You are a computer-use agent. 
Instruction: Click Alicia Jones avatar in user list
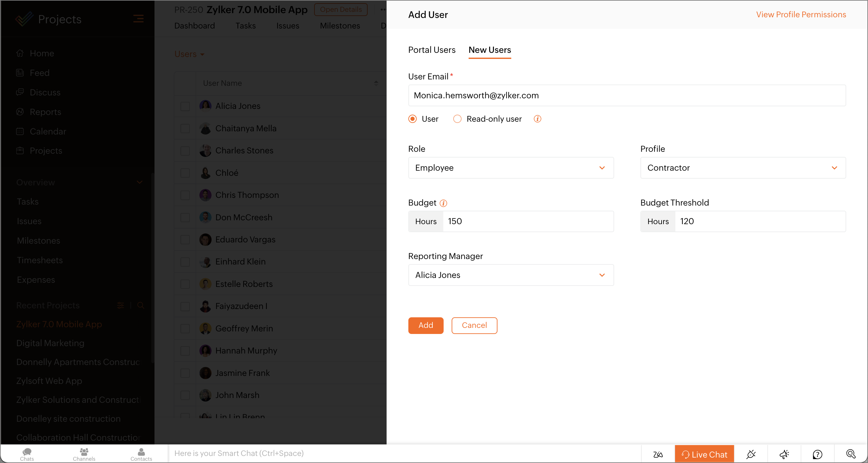[x=205, y=106]
